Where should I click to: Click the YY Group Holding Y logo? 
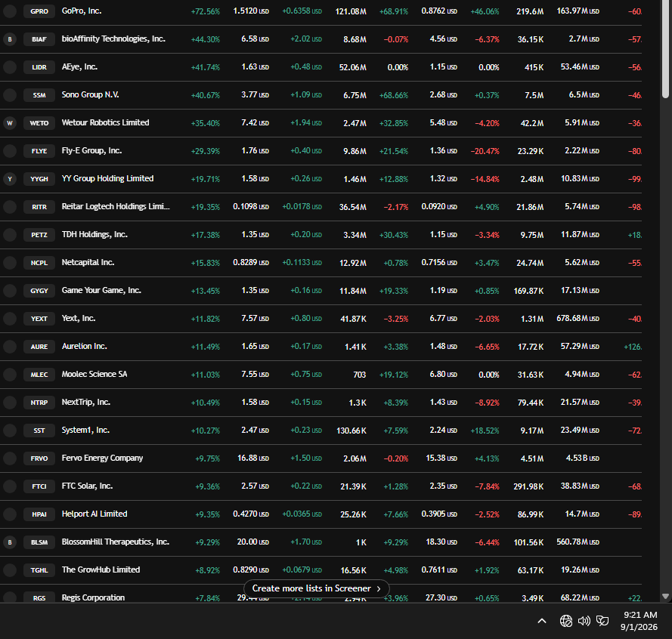[10, 179]
